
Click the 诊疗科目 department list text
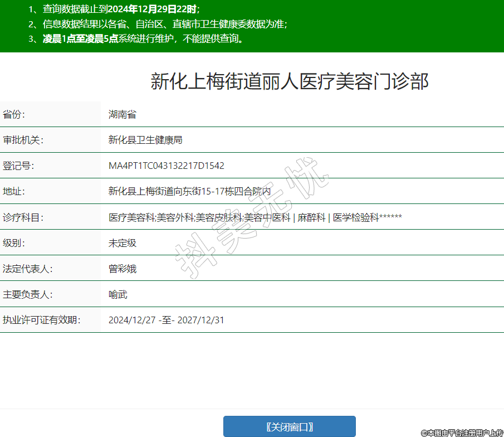pos(255,217)
